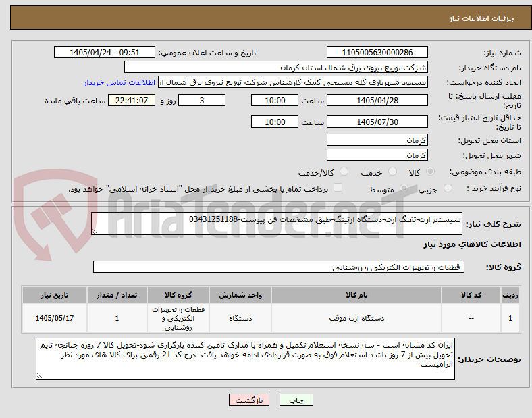Select the جزیی purchase type radio
The image size is (532, 418).
click(448, 188)
